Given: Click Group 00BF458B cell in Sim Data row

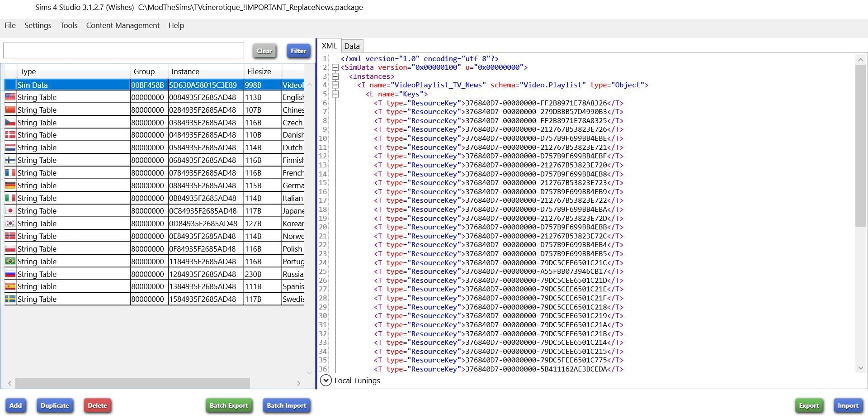Looking at the screenshot, I should tap(149, 85).
